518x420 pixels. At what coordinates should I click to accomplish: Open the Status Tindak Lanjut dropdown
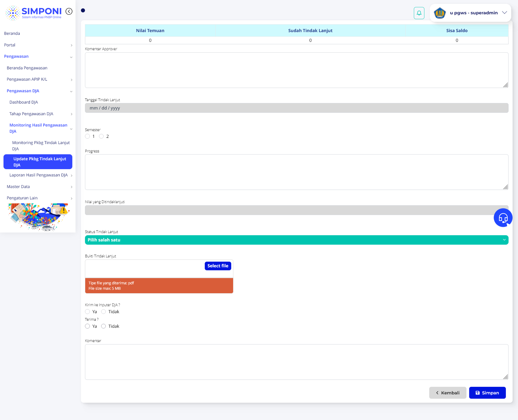pos(297,240)
